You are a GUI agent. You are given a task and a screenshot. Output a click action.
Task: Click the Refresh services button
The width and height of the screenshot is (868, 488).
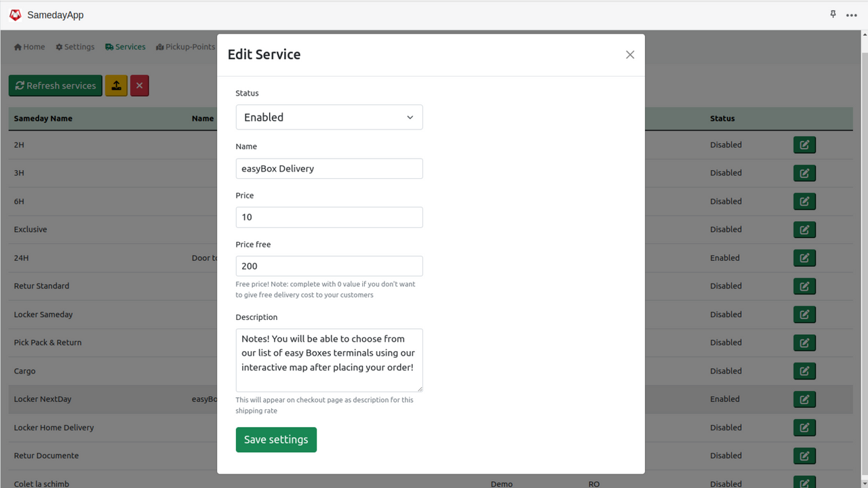coord(55,85)
